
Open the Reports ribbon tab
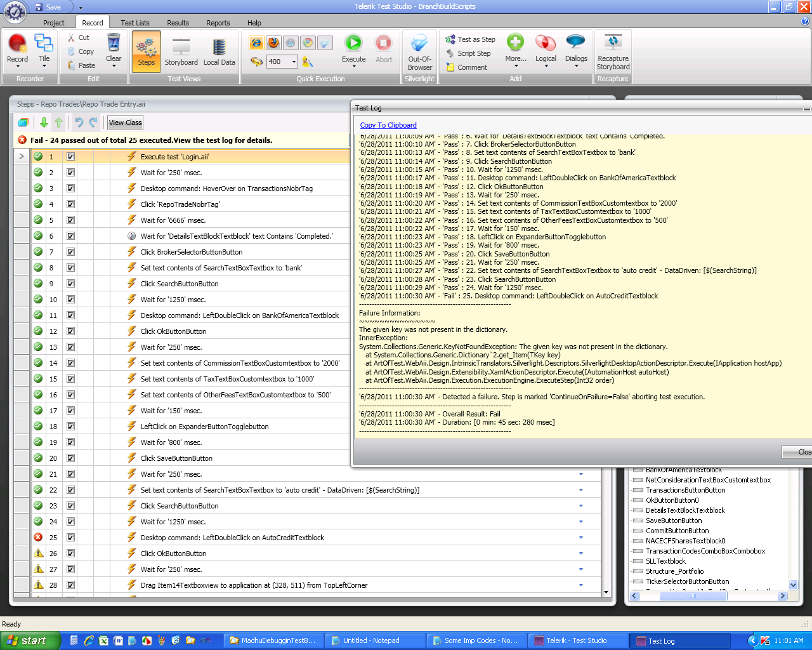click(218, 23)
